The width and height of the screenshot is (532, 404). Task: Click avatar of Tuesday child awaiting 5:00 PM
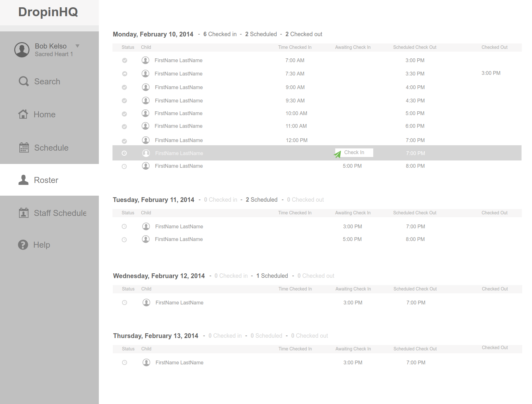(x=146, y=239)
